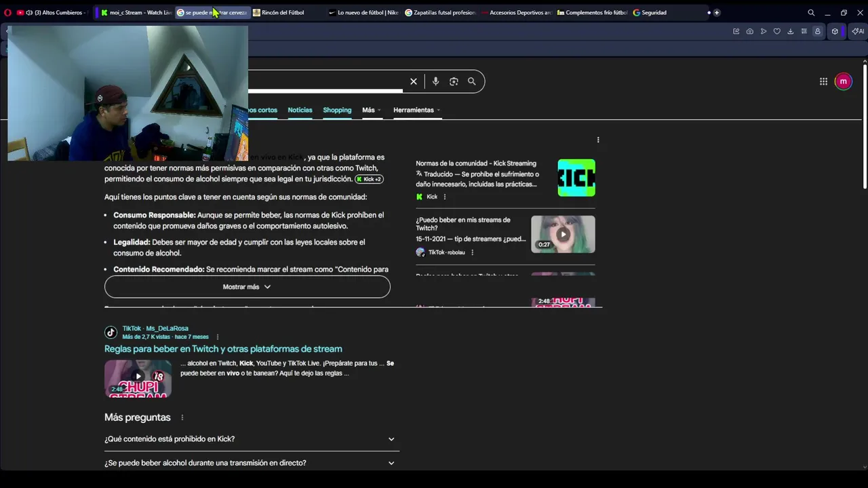The image size is (868, 488).
Task: Clear the search box with X
Action: (413, 81)
